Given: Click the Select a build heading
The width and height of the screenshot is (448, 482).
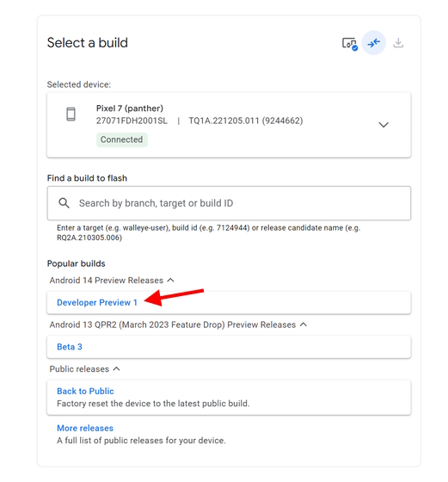Looking at the screenshot, I should 88,43.
